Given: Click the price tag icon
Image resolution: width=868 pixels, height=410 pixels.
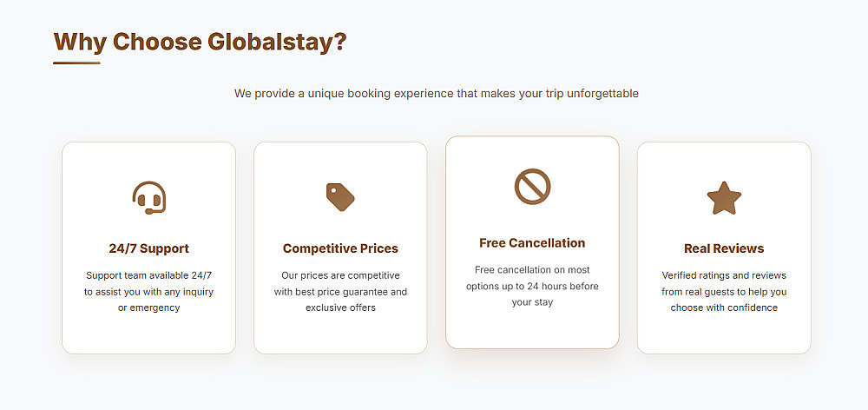Looking at the screenshot, I should pos(340,197).
